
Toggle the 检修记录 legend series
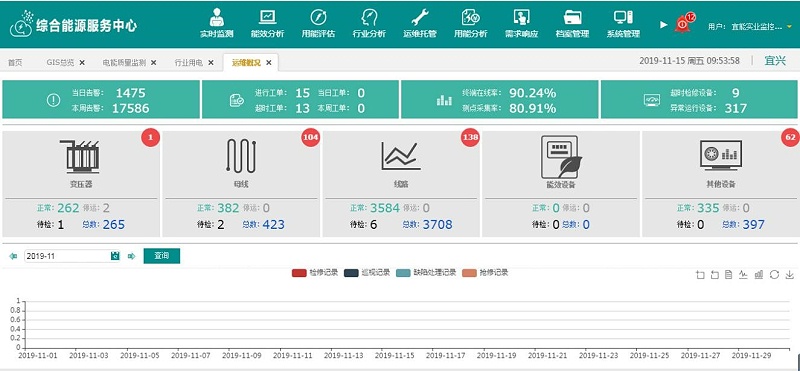point(315,273)
